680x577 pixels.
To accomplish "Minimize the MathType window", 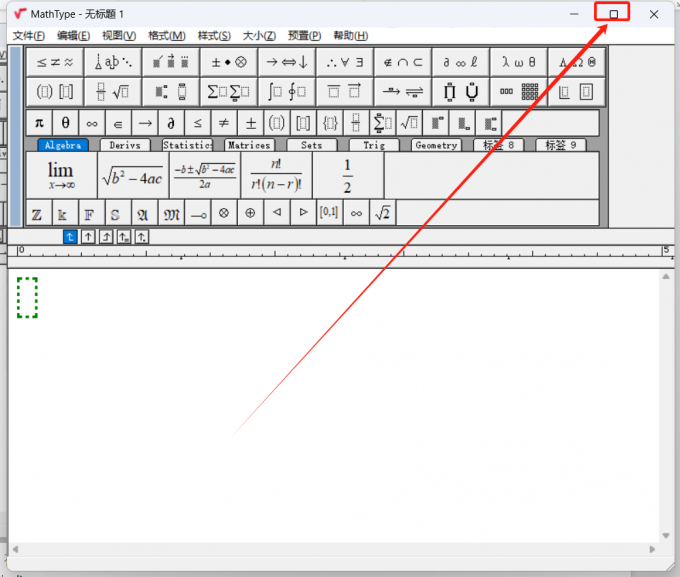I will click(574, 14).
